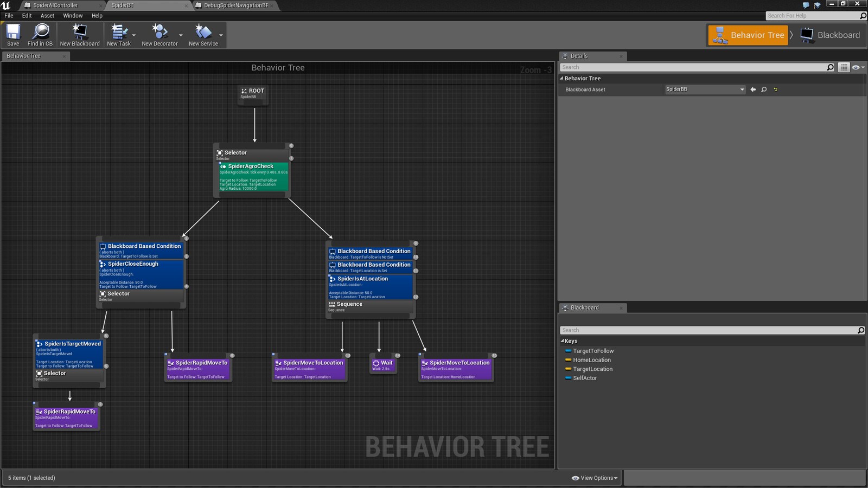Screen dimensions: 868x488
Task: Save the SpiderBT behavior tree
Action: [x=13, y=35]
